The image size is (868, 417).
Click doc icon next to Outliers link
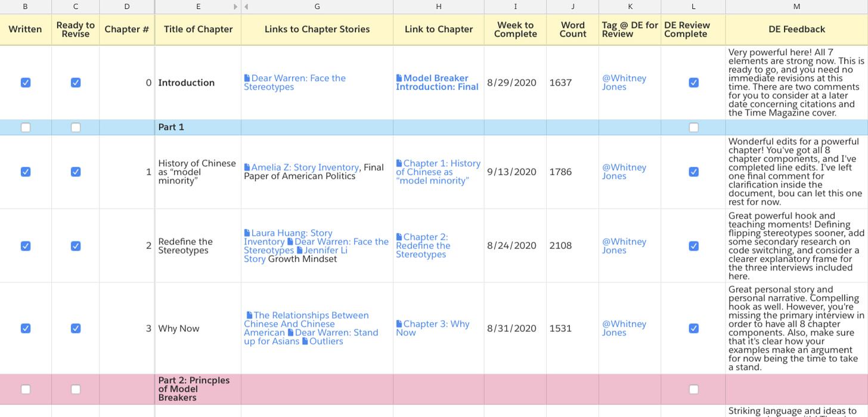[305, 341]
